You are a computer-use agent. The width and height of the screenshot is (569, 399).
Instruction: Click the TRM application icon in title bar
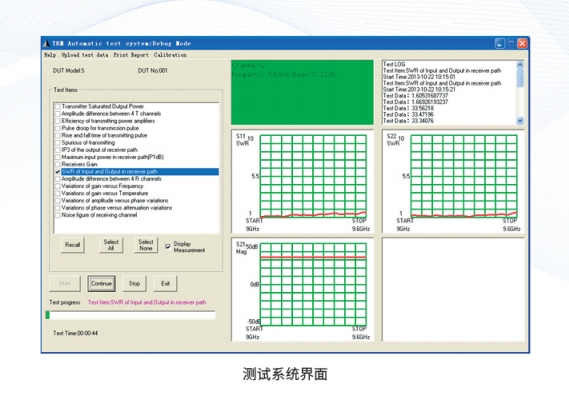tap(46, 44)
